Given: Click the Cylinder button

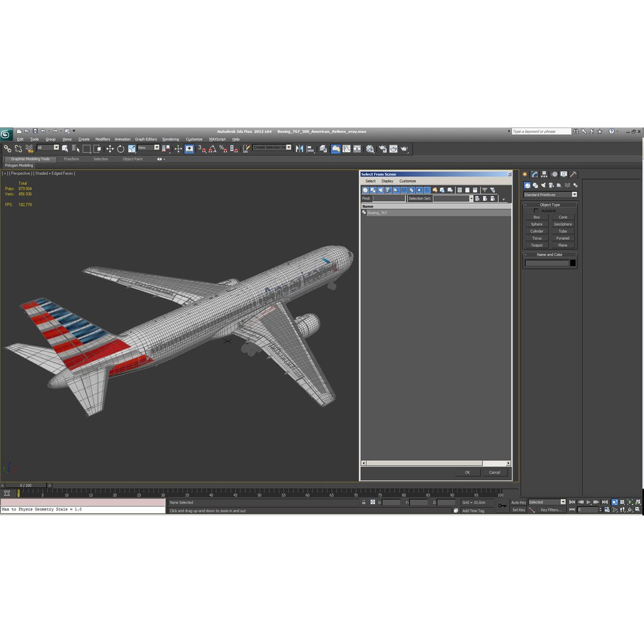Looking at the screenshot, I should [537, 231].
